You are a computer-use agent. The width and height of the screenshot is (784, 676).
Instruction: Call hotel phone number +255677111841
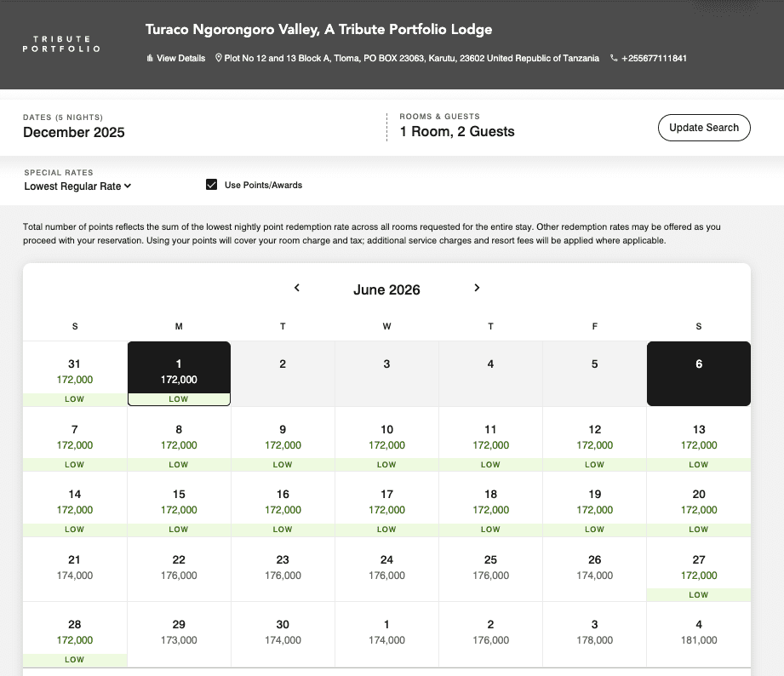654,59
